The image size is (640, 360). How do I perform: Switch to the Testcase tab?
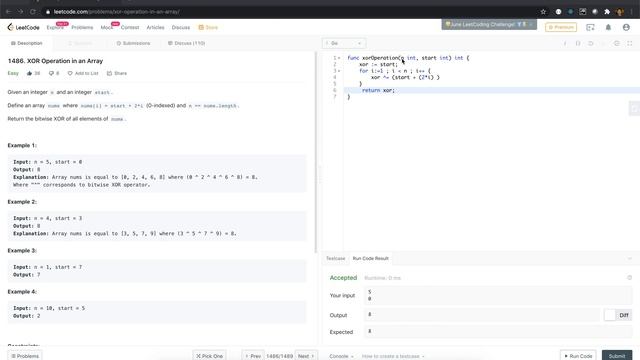[336, 258]
